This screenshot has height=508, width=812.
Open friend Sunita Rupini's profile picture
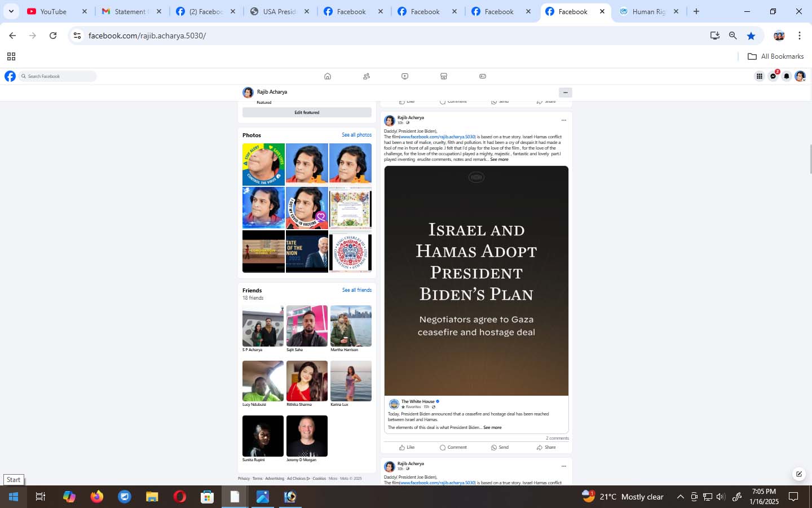(263, 436)
